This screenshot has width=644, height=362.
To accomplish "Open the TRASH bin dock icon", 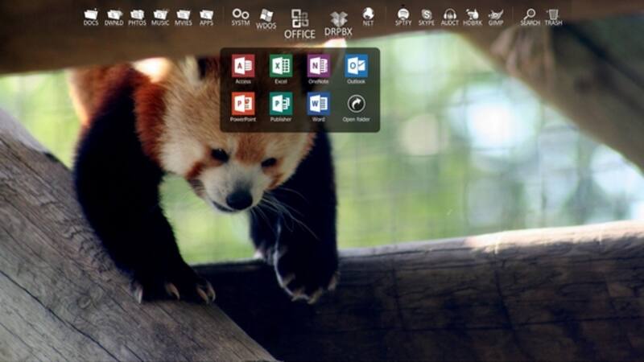I will coord(553,15).
